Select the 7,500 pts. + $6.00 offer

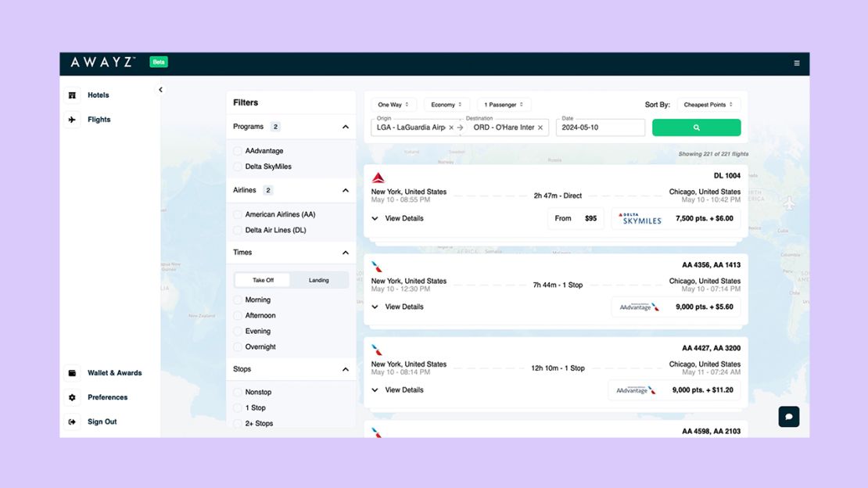click(x=676, y=218)
